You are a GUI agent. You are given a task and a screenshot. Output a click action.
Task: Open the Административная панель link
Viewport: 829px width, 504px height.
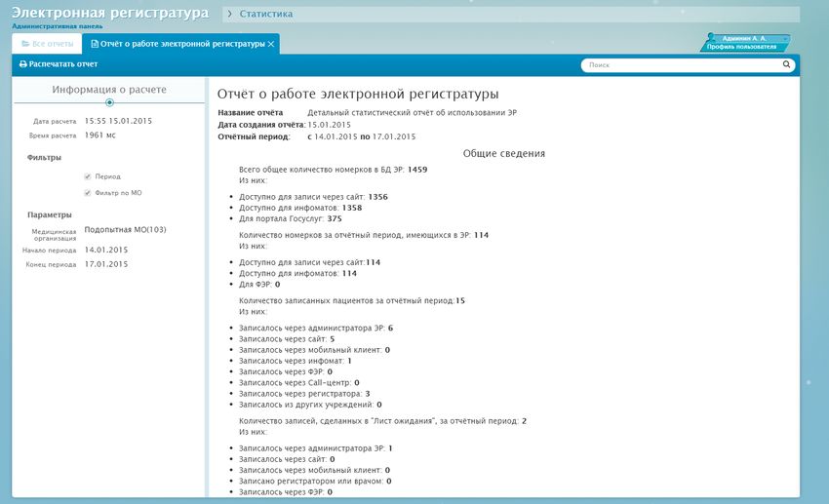coord(57,26)
